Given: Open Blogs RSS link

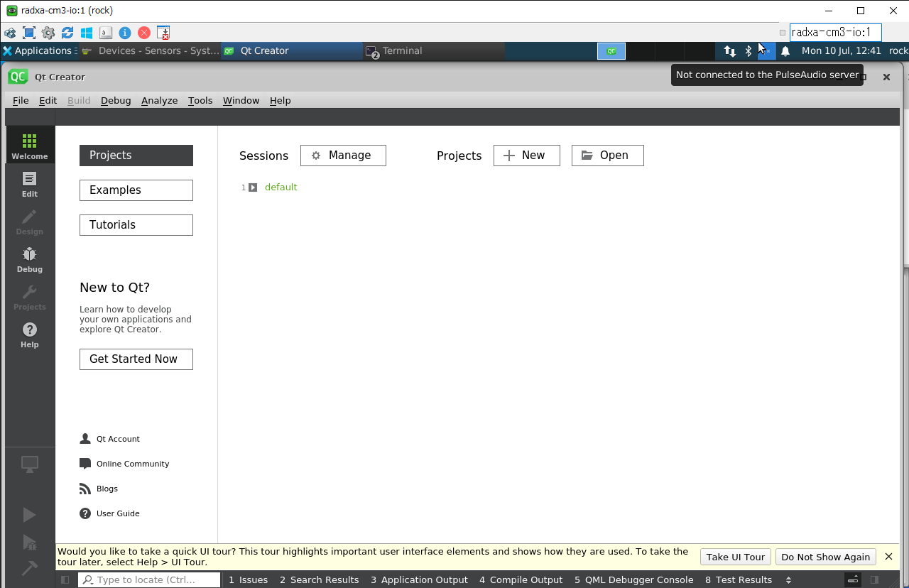Looking at the screenshot, I should pyautogui.click(x=99, y=489).
